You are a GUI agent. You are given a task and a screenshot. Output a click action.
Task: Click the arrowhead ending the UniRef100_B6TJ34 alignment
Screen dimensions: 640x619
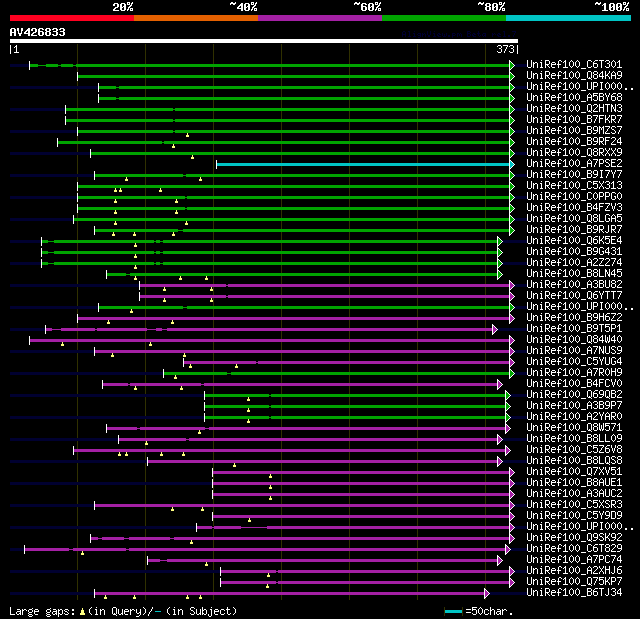[x=487, y=593]
